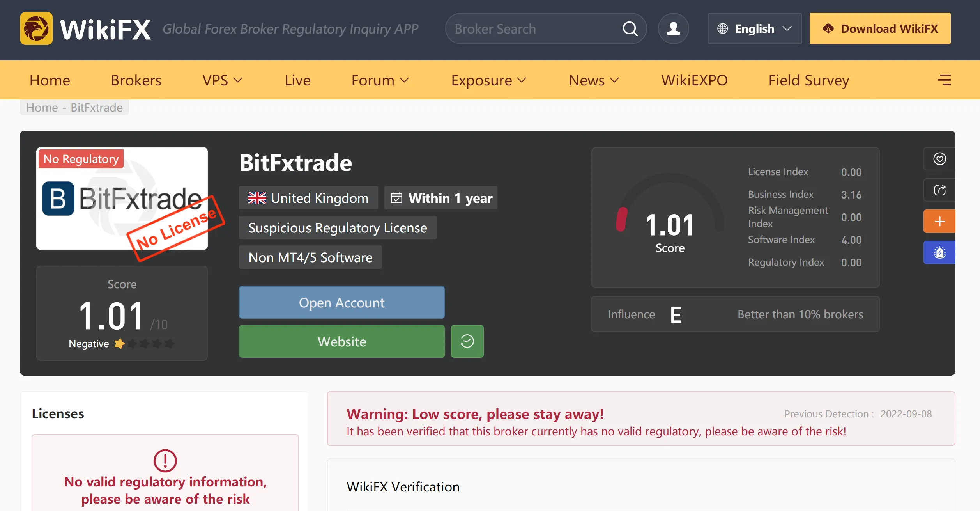The image size is (980, 511).
Task: Click the BitFxtrade breadcrumb link
Action: click(97, 108)
